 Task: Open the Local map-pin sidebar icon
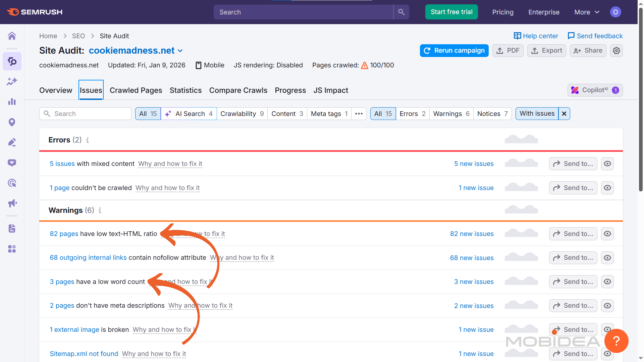pyautogui.click(x=12, y=122)
